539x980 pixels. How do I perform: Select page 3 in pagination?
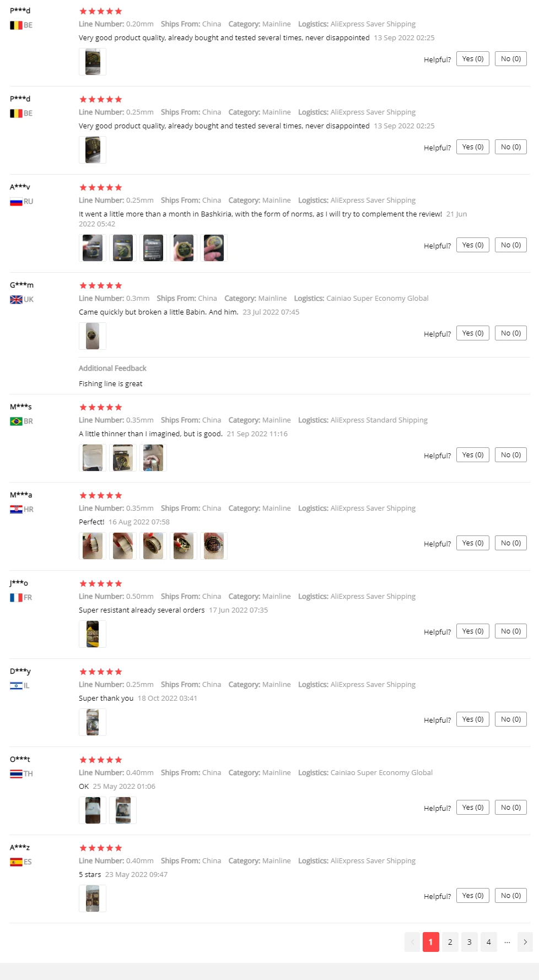(x=469, y=942)
